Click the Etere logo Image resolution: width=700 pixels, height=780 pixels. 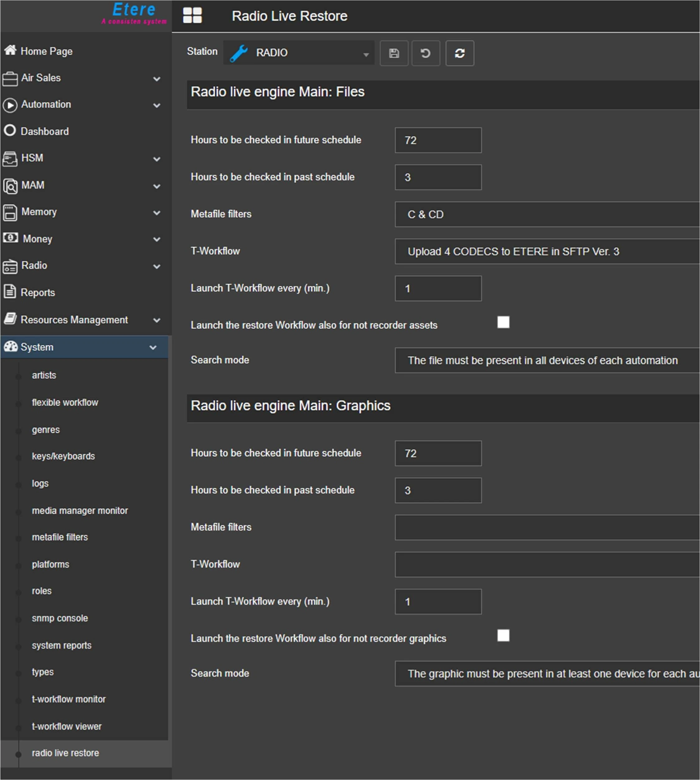134,13
